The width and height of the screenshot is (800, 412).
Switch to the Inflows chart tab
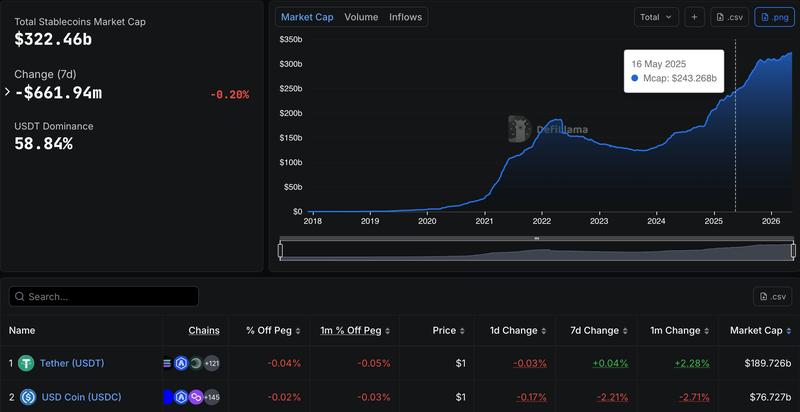406,17
